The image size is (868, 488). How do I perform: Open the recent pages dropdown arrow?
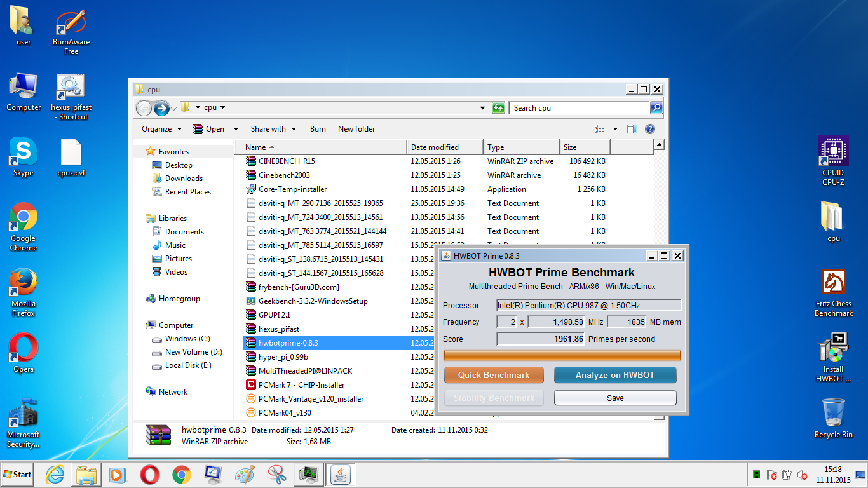pos(173,109)
